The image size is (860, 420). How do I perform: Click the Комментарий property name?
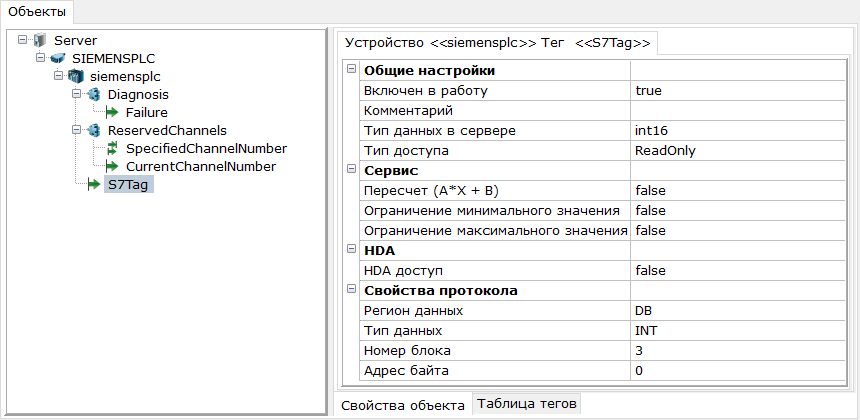coord(409,111)
